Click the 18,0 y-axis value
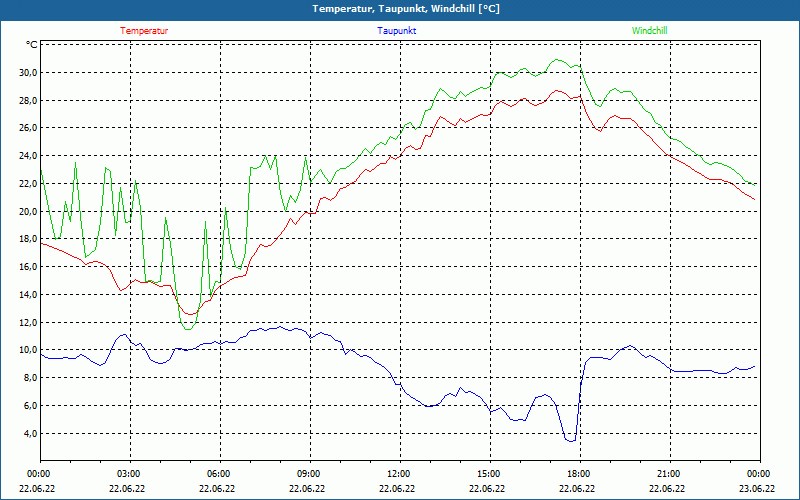 29,239
